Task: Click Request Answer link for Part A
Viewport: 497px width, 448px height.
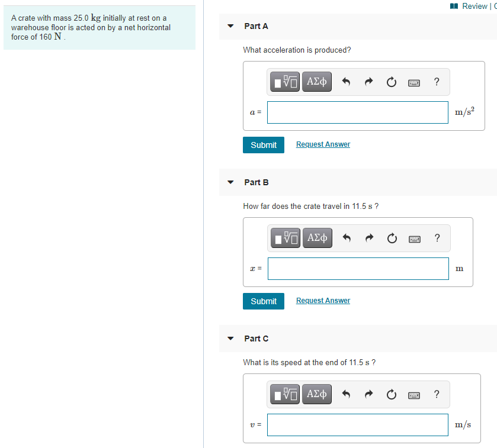Action: coord(323,144)
